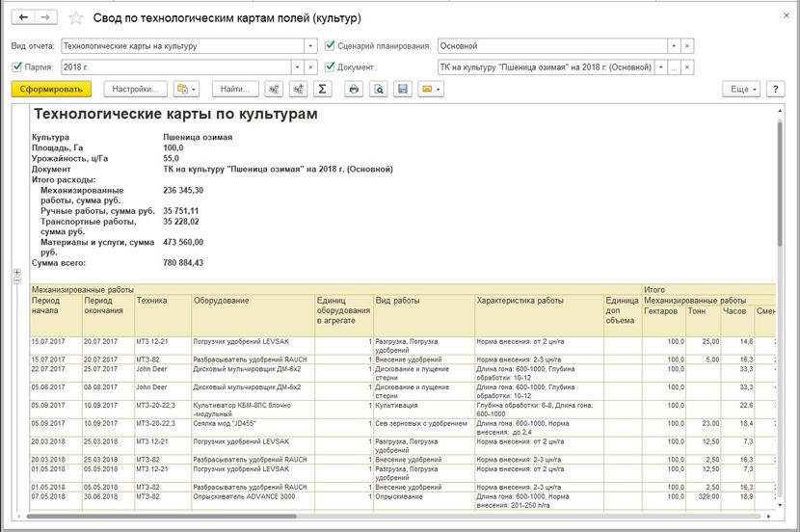Click the back navigation arrow

click(x=23, y=17)
